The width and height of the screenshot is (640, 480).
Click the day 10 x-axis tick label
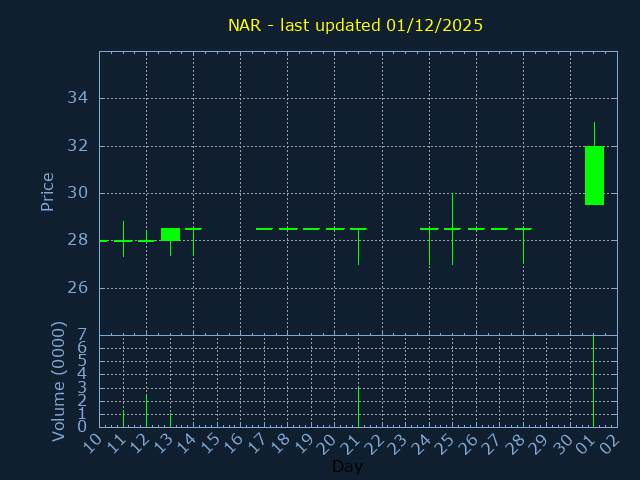92,441
